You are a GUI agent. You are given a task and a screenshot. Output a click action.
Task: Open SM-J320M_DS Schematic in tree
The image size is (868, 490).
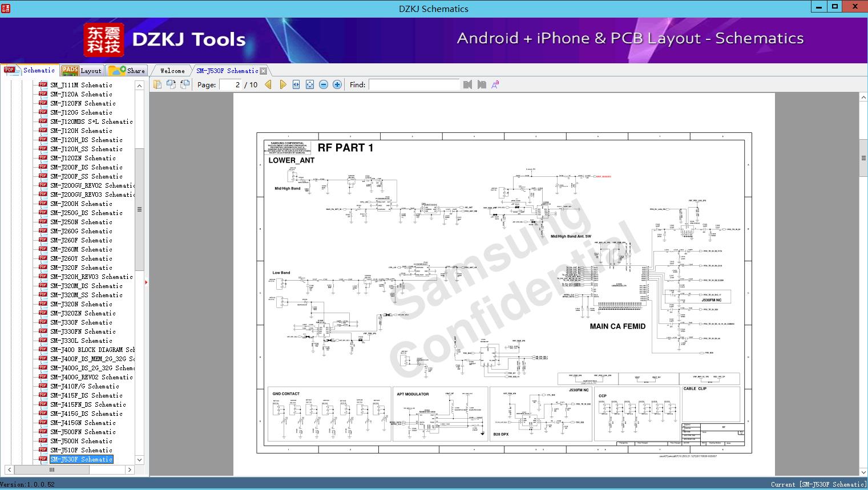pos(86,286)
